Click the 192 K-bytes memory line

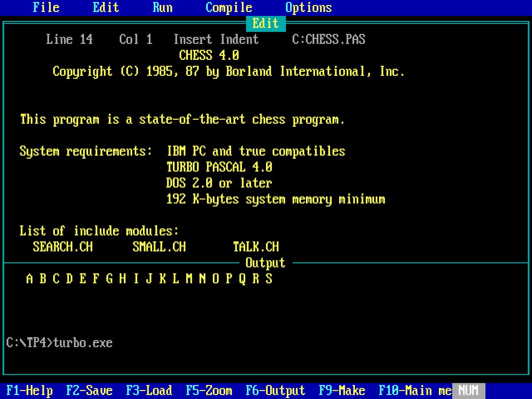[276, 199]
